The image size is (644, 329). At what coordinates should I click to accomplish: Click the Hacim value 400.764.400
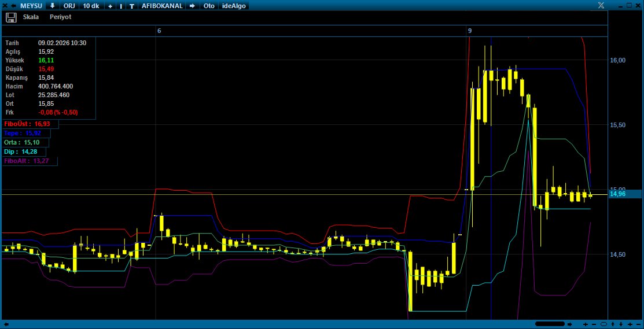pos(56,86)
